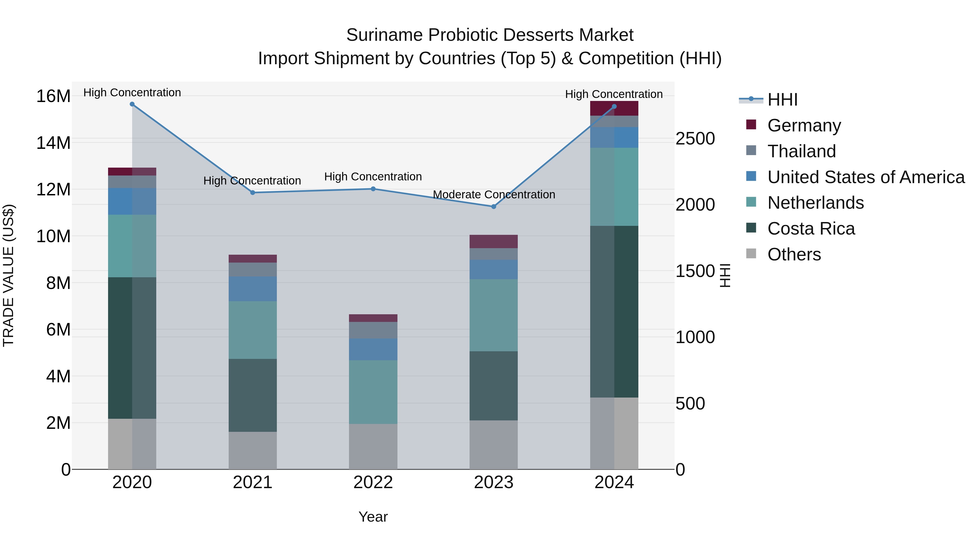Click the 2022 HHI data point
The height and width of the screenshot is (551, 980).
point(373,189)
